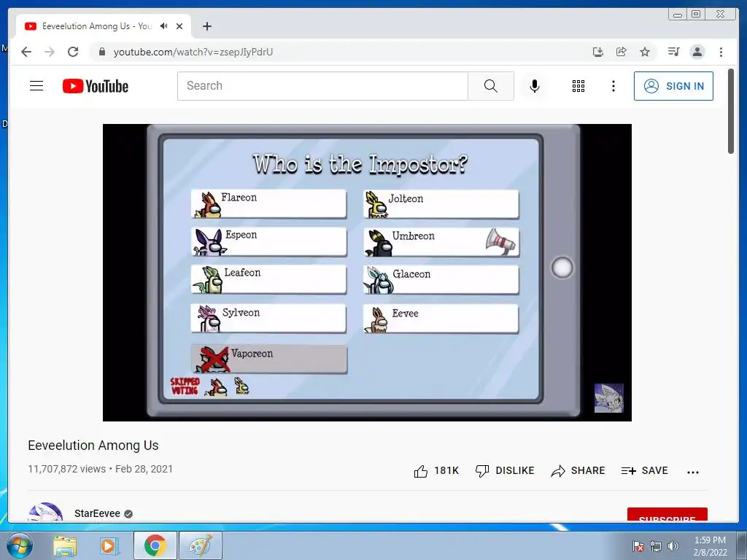Open the volume tray icon
The height and width of the screenshot is (560, 747).
click(x=673, y=546)
